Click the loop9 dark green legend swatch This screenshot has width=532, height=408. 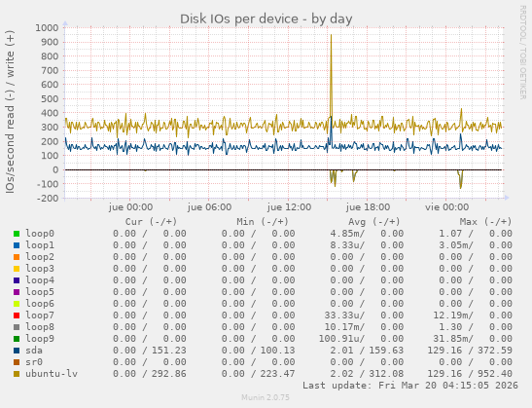17,339
